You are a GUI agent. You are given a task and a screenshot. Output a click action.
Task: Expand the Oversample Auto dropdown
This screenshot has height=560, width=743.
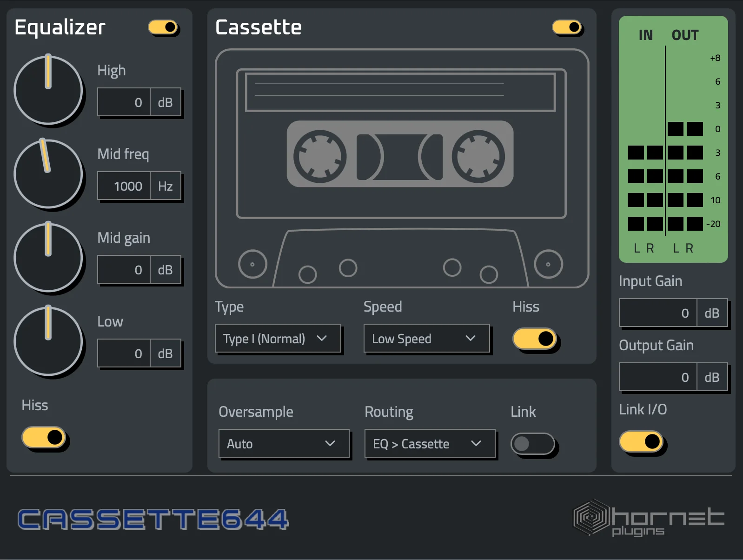[x=284, y=443]
